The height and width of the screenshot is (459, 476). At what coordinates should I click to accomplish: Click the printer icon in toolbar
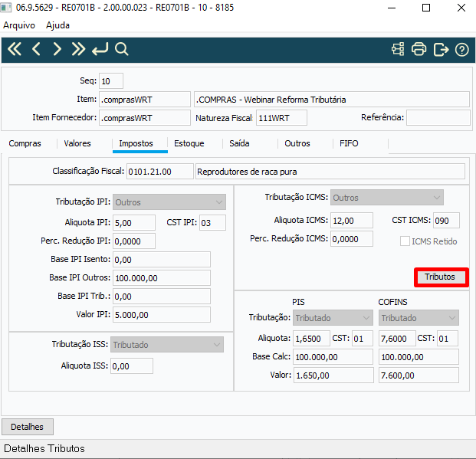pyautogui.click(x=419, y=49)
